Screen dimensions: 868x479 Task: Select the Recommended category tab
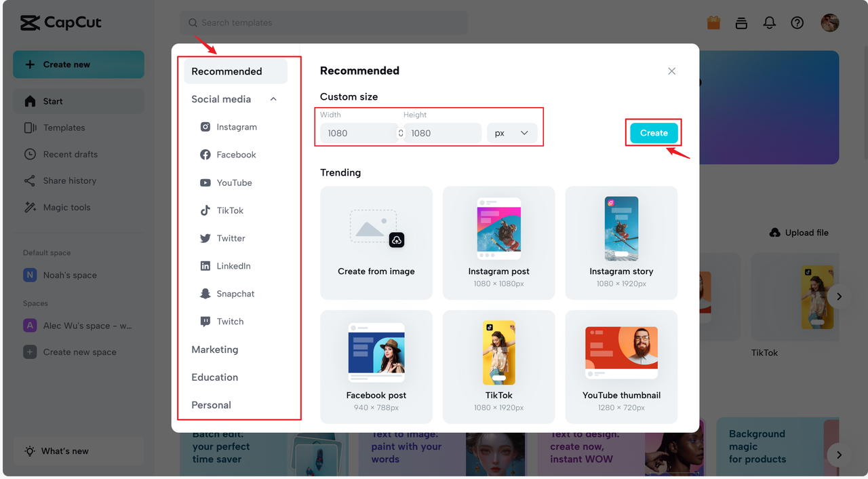coord(235,71)
